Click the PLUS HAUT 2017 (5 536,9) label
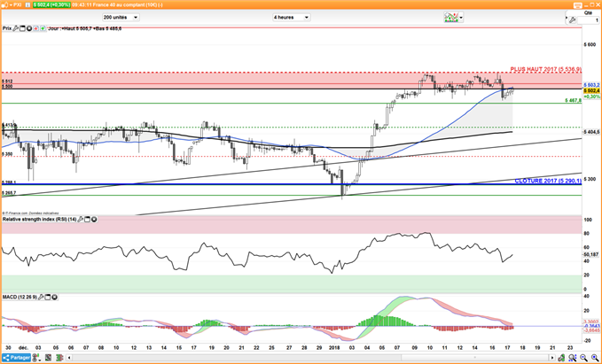 [x=545, y=69]
